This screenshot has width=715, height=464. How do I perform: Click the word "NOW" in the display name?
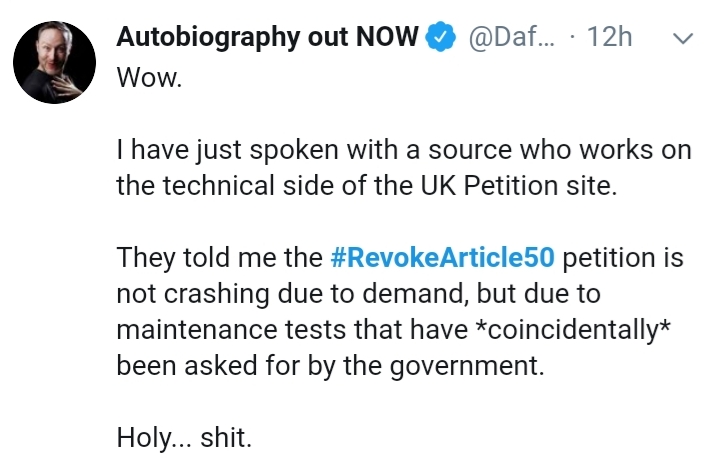pos(387,36)
